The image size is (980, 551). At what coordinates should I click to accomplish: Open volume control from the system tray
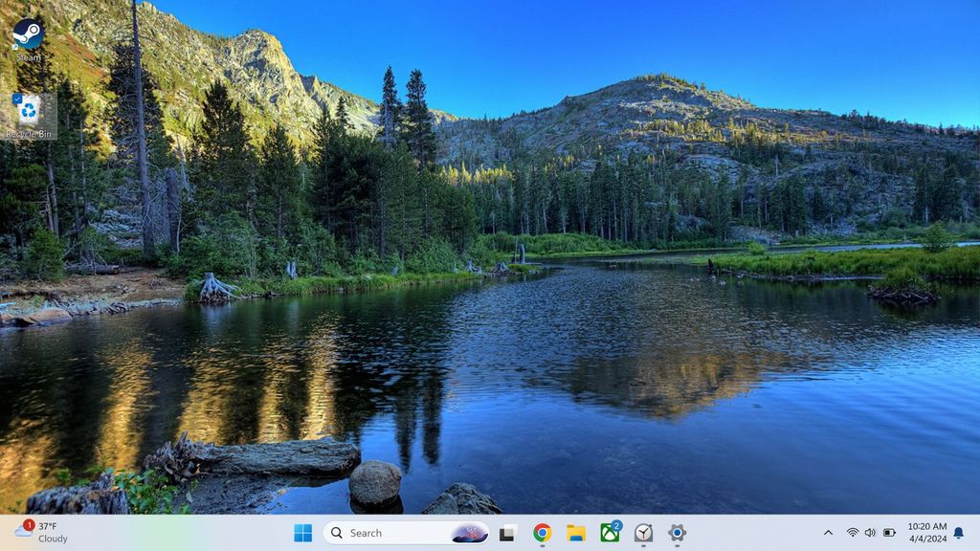pos(870,533)
